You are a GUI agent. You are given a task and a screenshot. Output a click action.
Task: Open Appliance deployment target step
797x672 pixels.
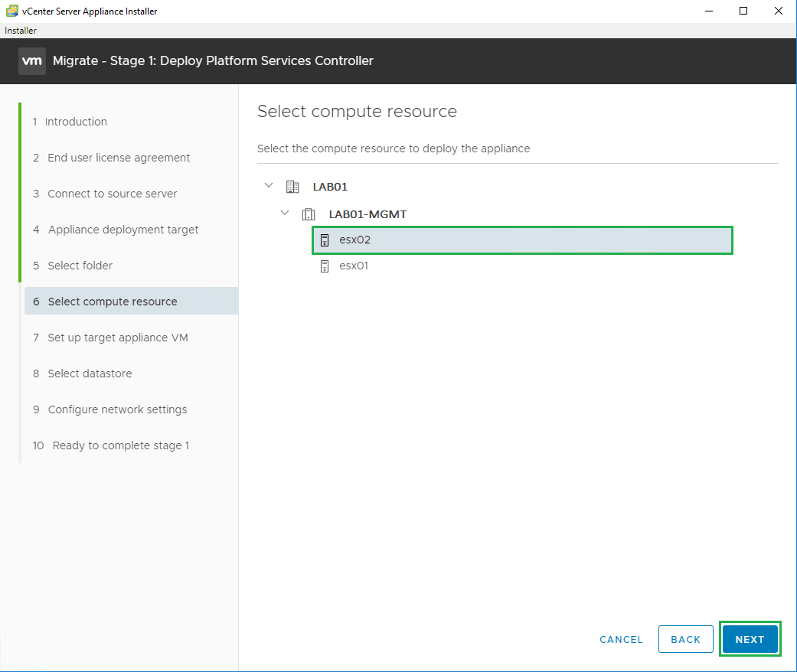click(122, 230)
